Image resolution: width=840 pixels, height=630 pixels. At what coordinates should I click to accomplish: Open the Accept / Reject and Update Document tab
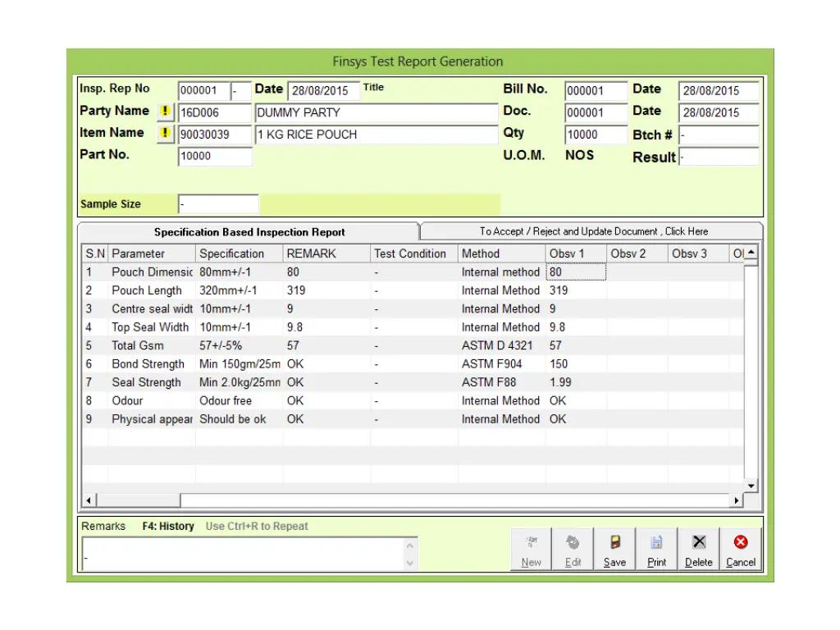coord(593,231)
